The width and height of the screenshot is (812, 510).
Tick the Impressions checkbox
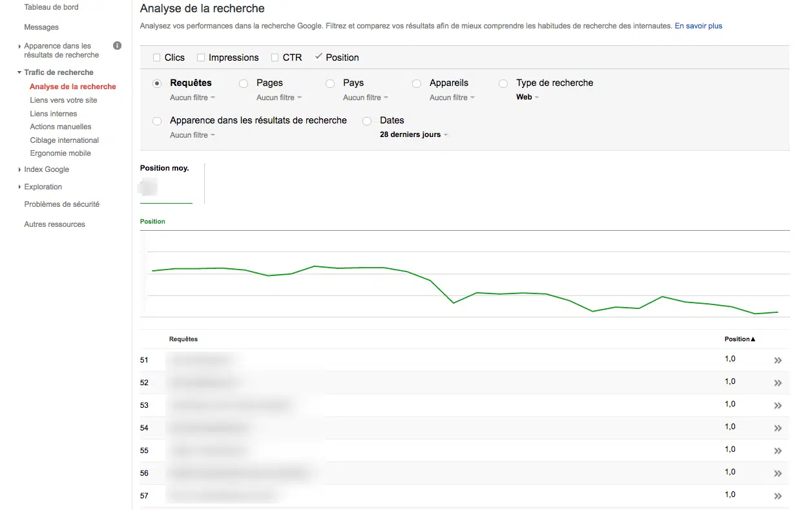(202, 58)
